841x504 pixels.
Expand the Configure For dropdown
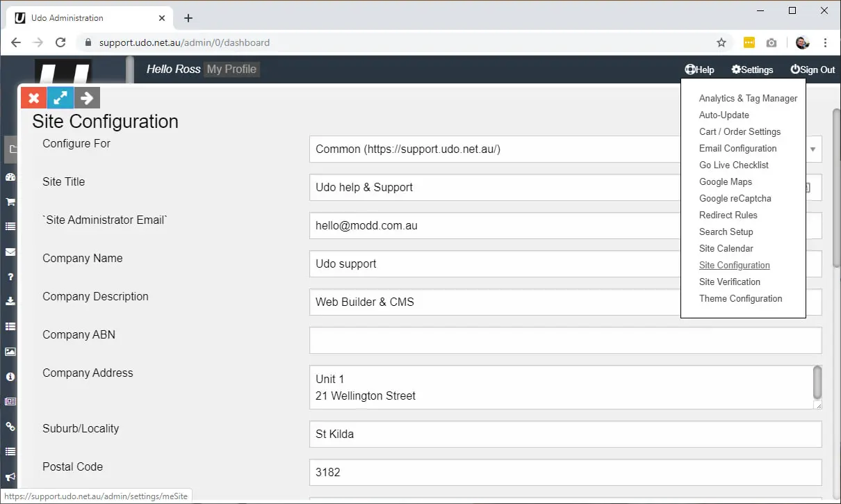(565, 149)
